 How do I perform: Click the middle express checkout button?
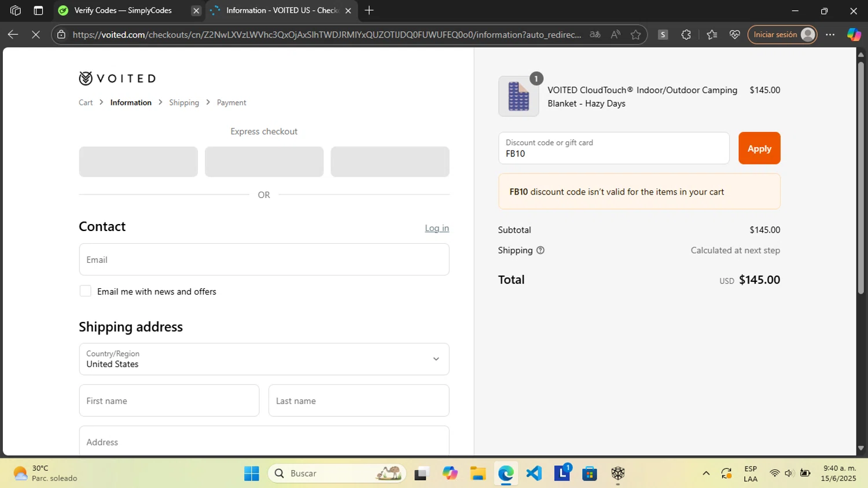pos(264,162)
